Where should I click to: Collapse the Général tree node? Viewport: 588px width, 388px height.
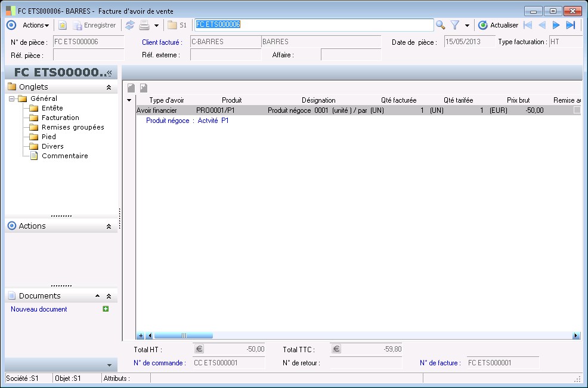pyautogui.click(x=13, y=99)
